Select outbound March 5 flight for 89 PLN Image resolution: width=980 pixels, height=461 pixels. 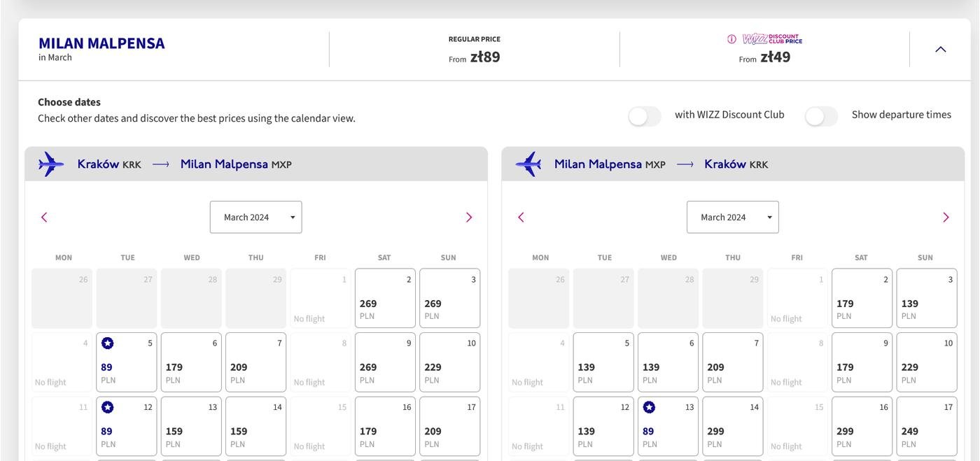click(127, 362)
